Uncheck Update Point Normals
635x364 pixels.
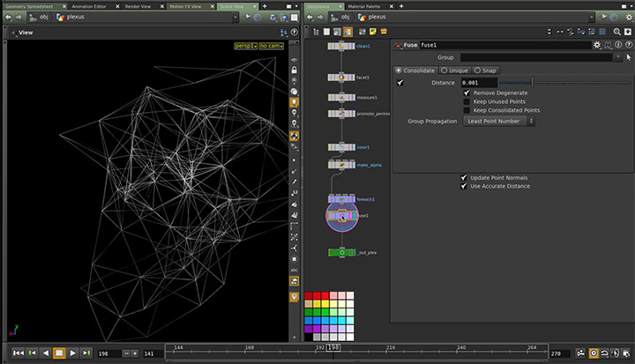click(x=464, y=178)
